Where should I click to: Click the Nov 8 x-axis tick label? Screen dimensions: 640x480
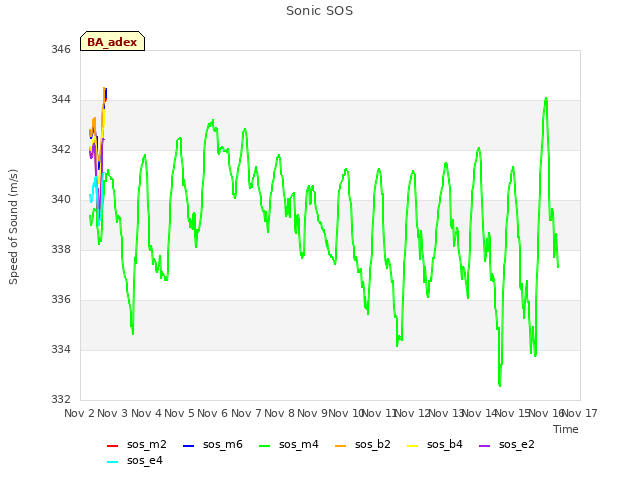click(279, 413)
